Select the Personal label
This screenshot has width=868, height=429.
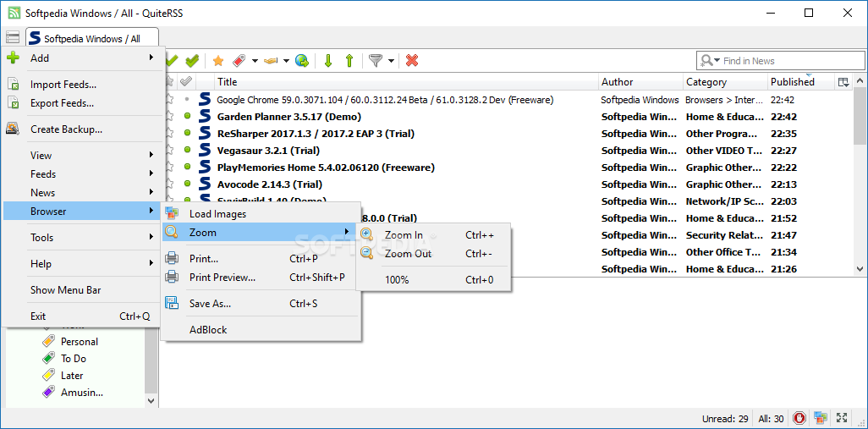pyautogui.click(x=80, y=342)
